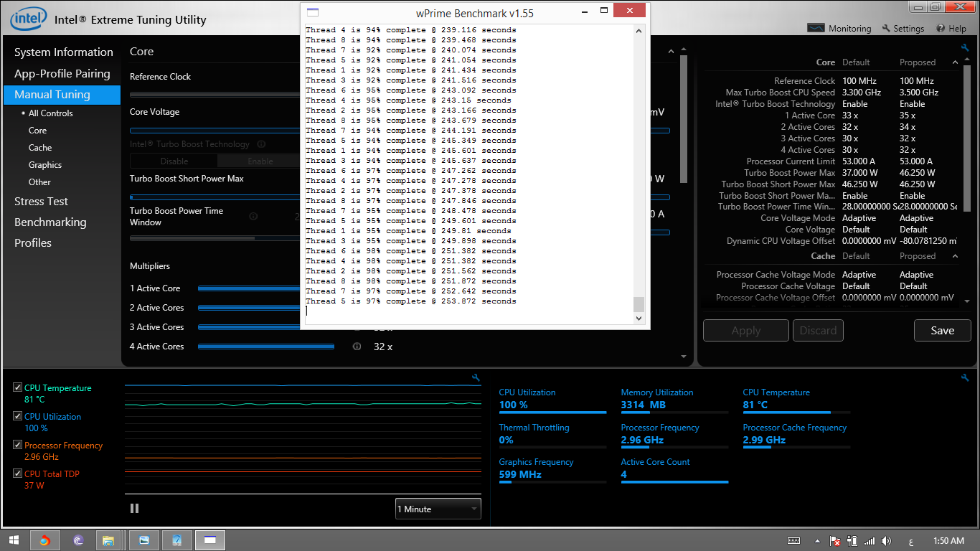980x551 pixels.
Task: Click the taskbar clock showing 1:50 AM
Action: [948, 541]
